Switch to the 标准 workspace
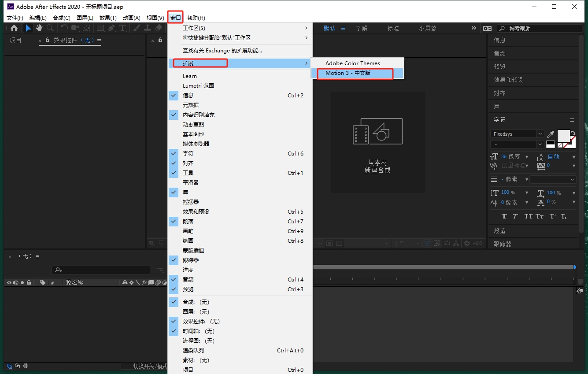The image size is (588, 374). coord(393,28)
